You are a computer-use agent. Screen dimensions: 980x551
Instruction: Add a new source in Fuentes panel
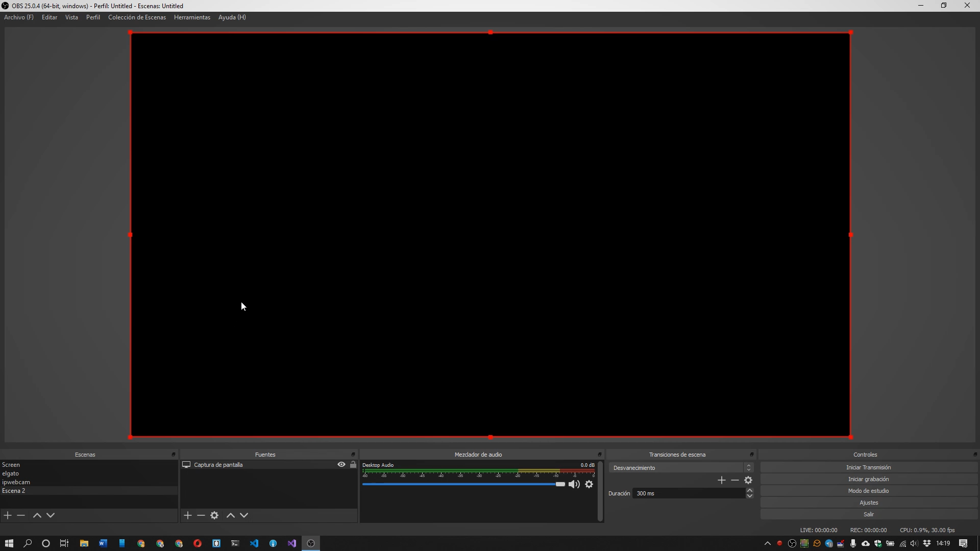click(x=188, y=515)
